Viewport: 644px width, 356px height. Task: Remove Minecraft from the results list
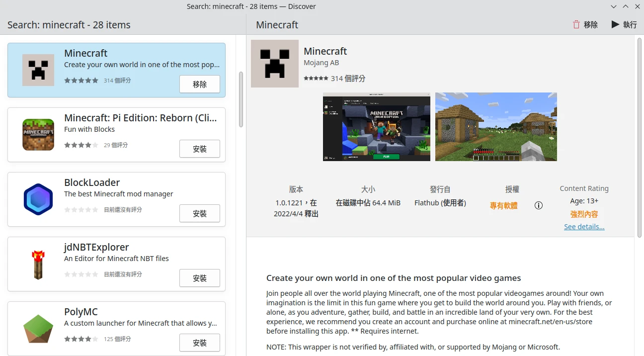click(199, 84)
